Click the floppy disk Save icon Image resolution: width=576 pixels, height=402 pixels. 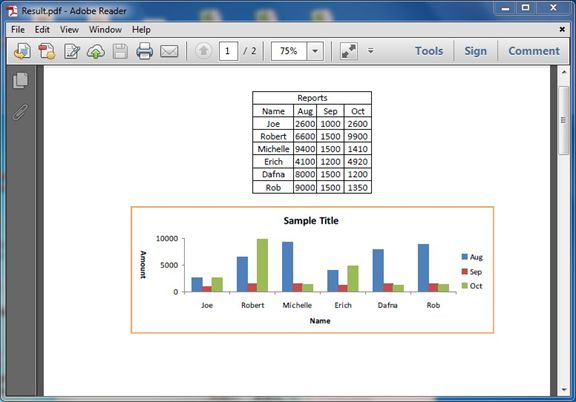coord(120,51)
